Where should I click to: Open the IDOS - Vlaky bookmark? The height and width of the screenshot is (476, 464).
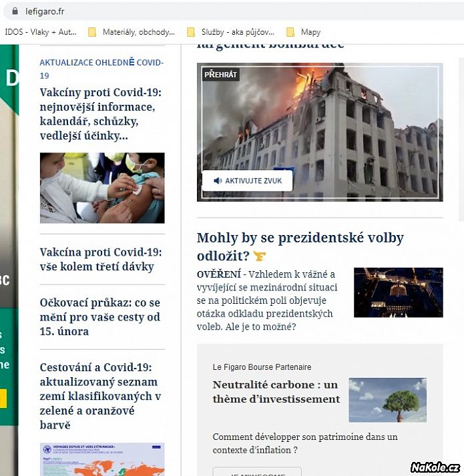(40, 32)
